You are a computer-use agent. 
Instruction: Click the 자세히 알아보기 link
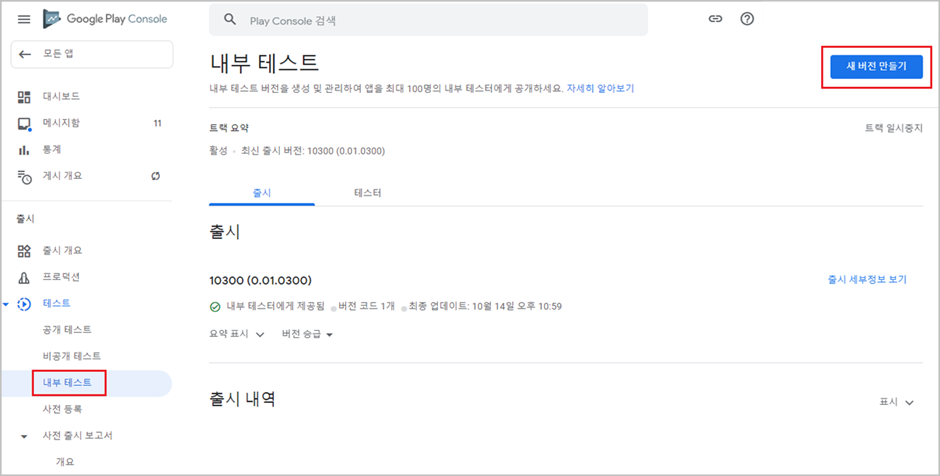point(600,89)
